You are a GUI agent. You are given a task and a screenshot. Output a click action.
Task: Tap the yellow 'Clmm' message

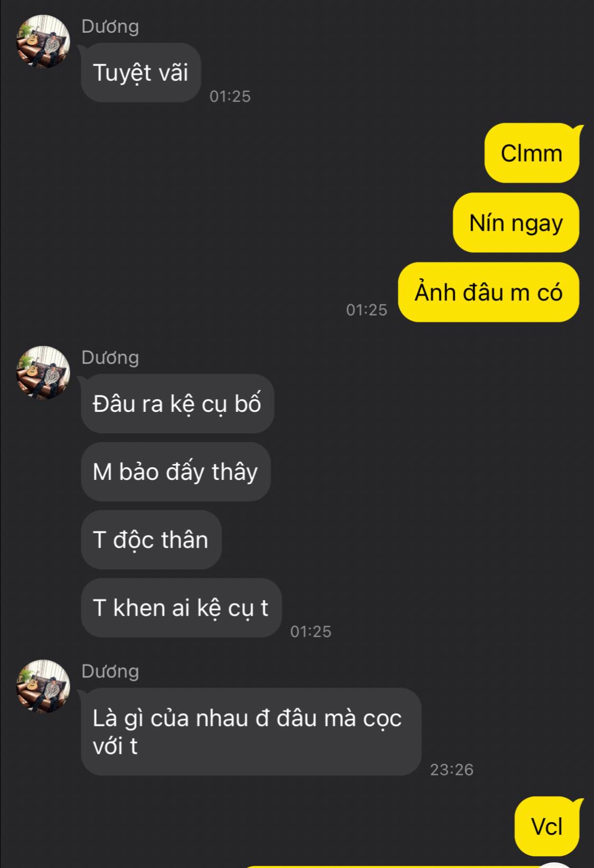point(532,153)
